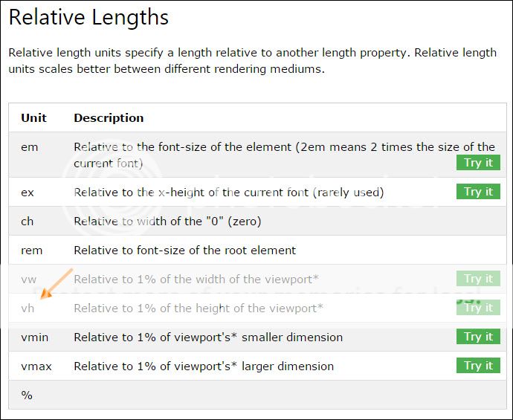Screen dimensions: 513x420
Task: Select the Description column header
Action: pyautogui.click(x=109, y=117)
